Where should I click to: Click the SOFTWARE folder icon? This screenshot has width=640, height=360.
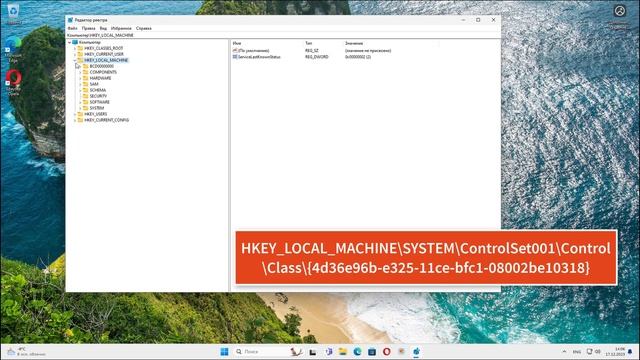click(85, 102)
